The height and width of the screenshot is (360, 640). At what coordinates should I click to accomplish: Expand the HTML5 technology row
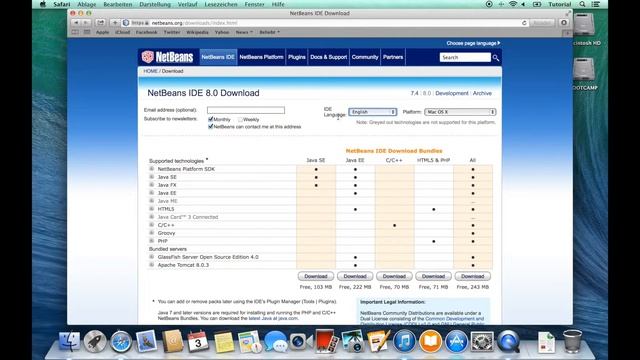tap(151, 209)
